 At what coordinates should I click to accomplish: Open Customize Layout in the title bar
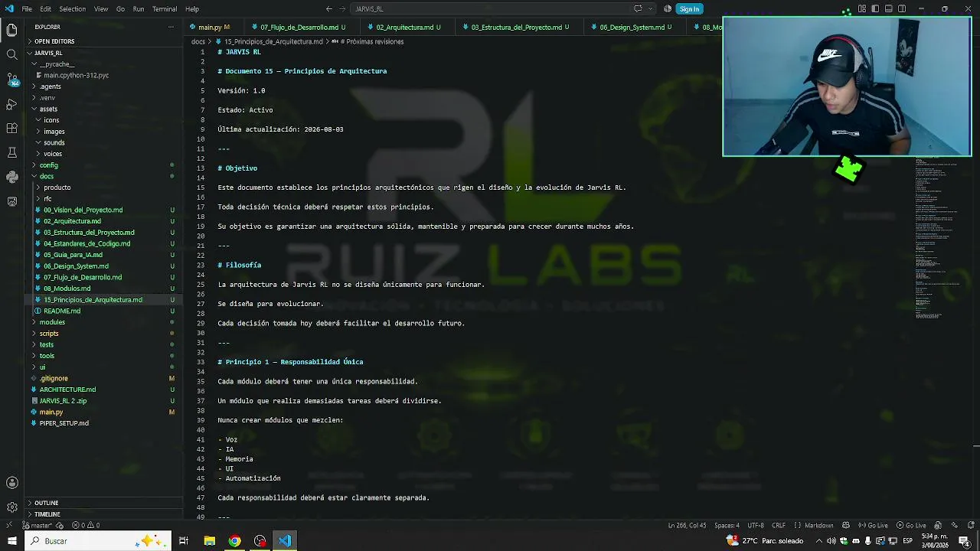pyautogui.click(x=862, y=9)
